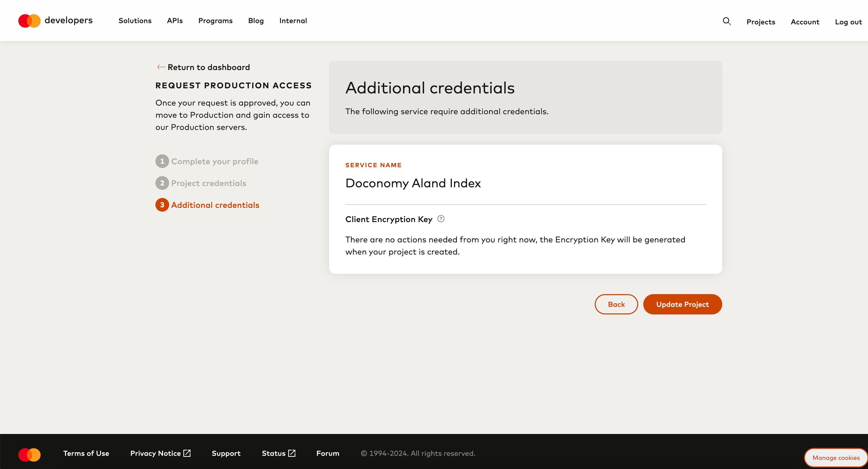Open the APIs menu item

175,21
